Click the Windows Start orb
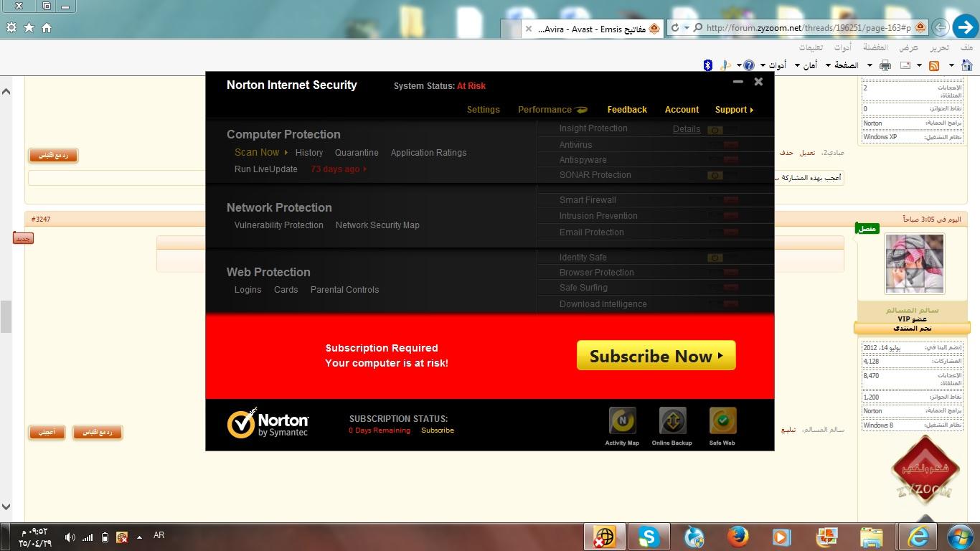The width and height of the screenshot is (980, 551). click(x=959, y=537)
